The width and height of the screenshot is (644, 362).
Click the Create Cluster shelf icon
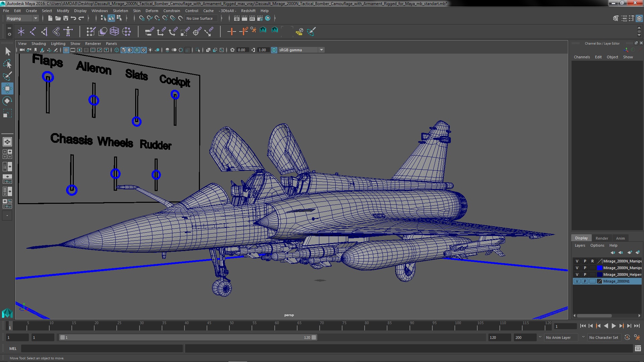coord(126,32)
